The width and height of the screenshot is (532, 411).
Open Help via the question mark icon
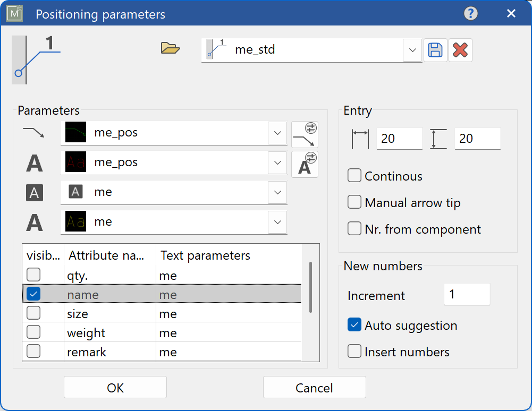point(471,13)
